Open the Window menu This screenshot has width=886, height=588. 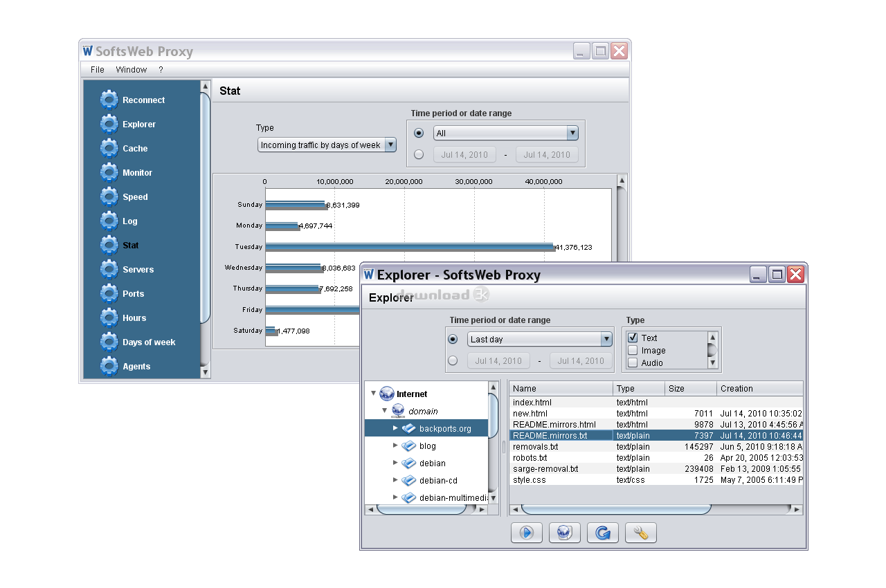[x=132, y=69]
